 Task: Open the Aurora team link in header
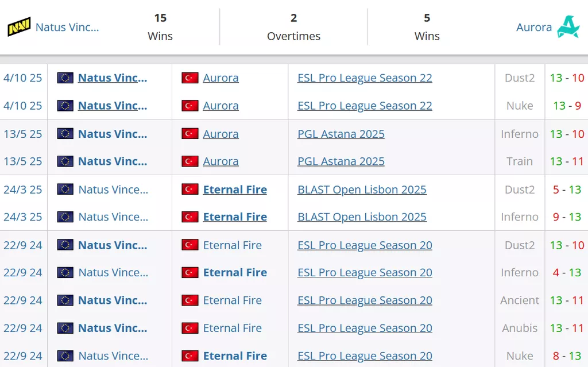point(534,27)
